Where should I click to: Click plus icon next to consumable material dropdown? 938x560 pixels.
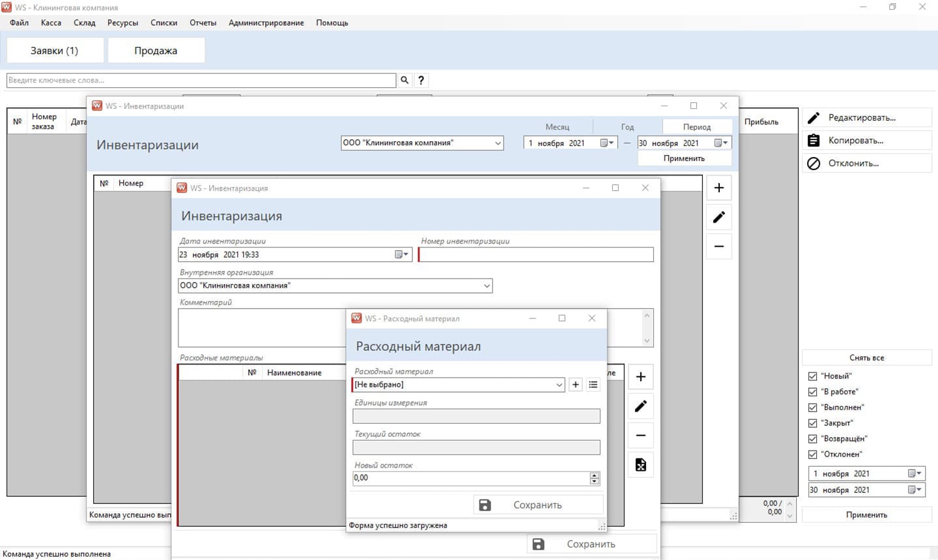pyautogui.click(x=575, y=385)
